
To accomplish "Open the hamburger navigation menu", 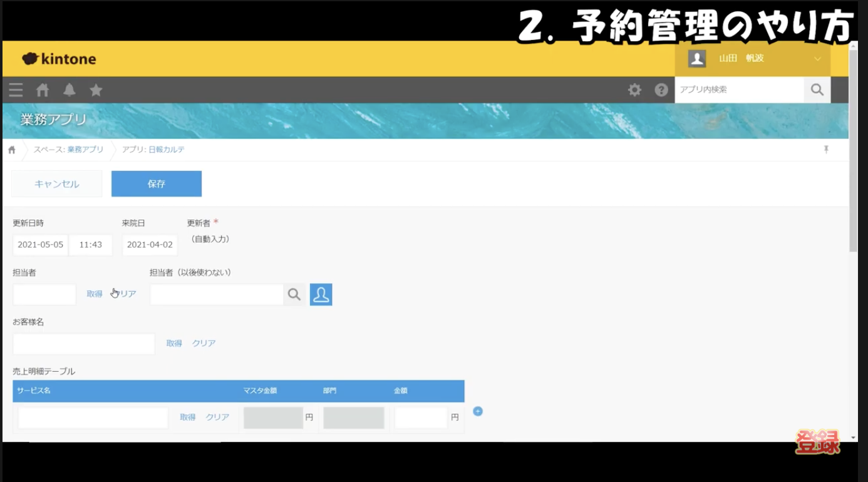I will [x=16, y=90].
